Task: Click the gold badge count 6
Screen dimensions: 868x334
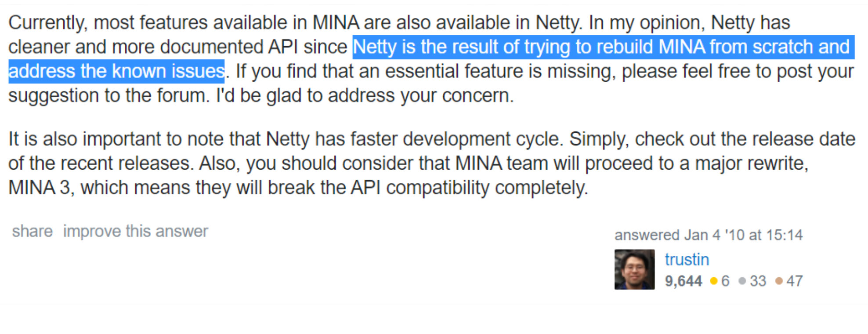Action: [x=725, y=281]
